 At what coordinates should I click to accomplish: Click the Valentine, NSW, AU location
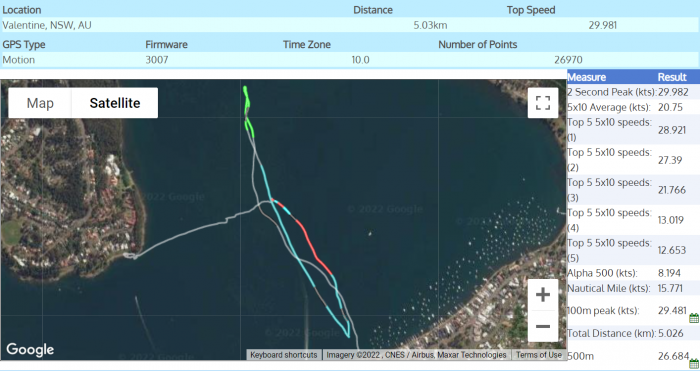pos(47,25)
